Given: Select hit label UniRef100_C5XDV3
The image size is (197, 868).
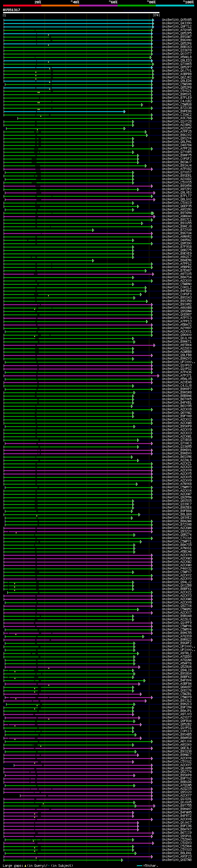Looking at the screenshot, I should pyautogui.click(x=176, y=843).
